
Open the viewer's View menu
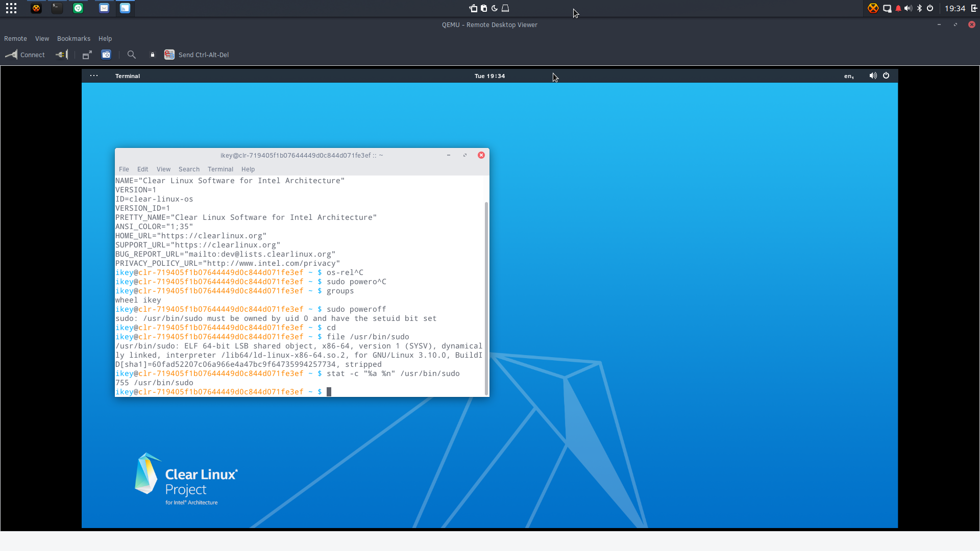point(42,39)
